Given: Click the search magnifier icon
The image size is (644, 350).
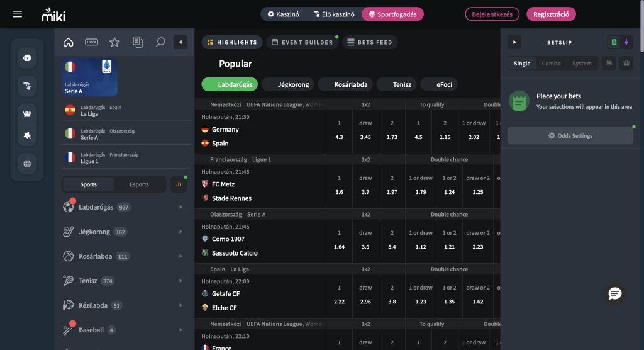Looking at the screenshot, I should (x=160, y=42).
